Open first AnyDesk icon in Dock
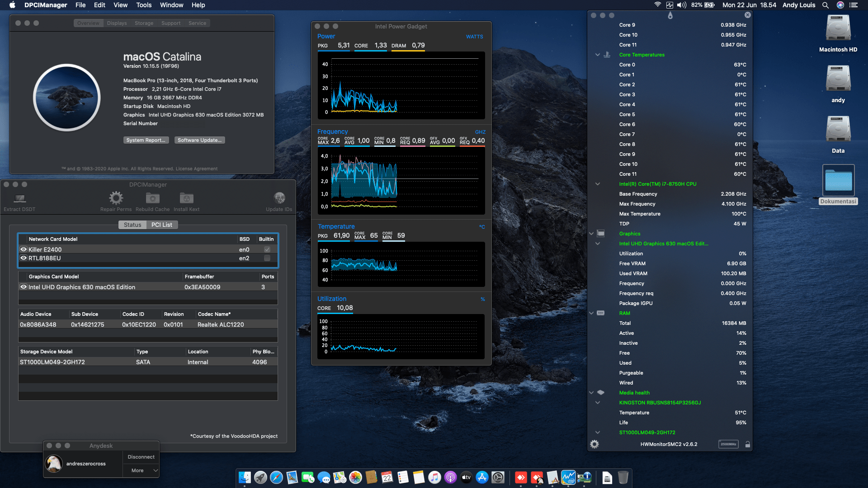Viewport: 868px width, 488px height. coord(521,477)
